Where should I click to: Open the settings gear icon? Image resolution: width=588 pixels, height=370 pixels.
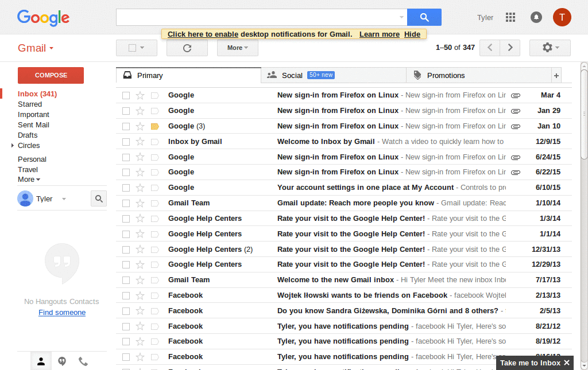point(546,48)
